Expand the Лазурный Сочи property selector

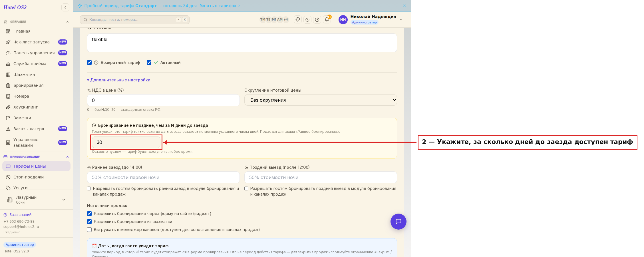coord(36,200)
